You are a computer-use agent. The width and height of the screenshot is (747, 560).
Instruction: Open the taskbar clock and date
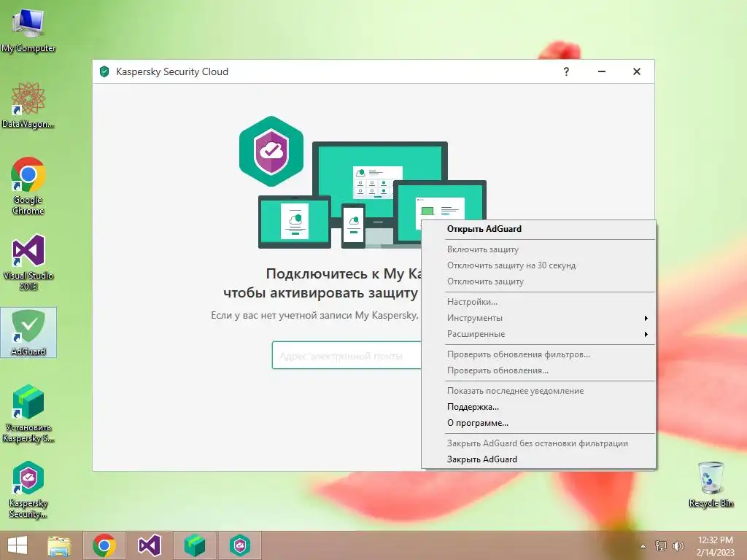click(x=715, y=546)
